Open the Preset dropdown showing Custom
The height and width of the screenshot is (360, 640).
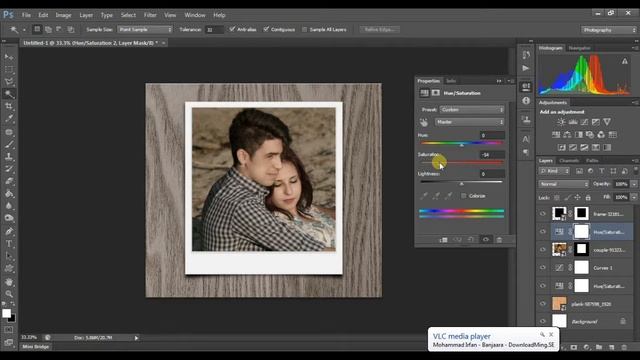tap(472, 110)
